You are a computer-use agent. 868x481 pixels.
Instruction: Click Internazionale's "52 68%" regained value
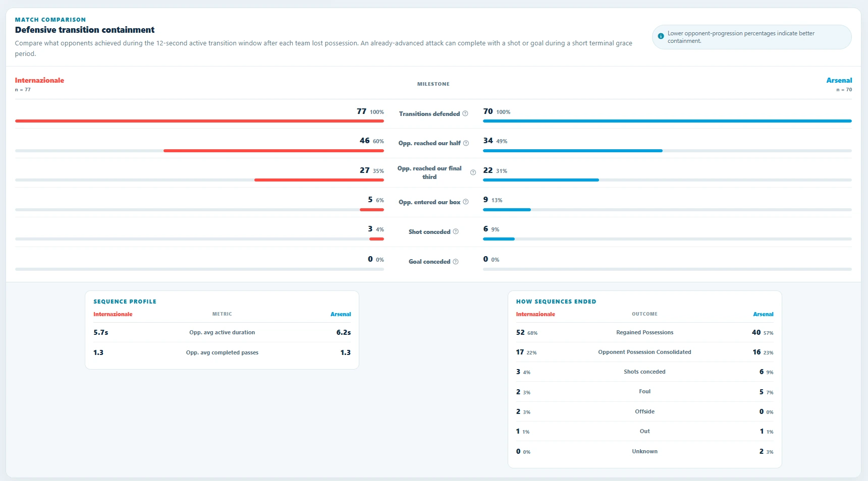(x=527, y=333)
